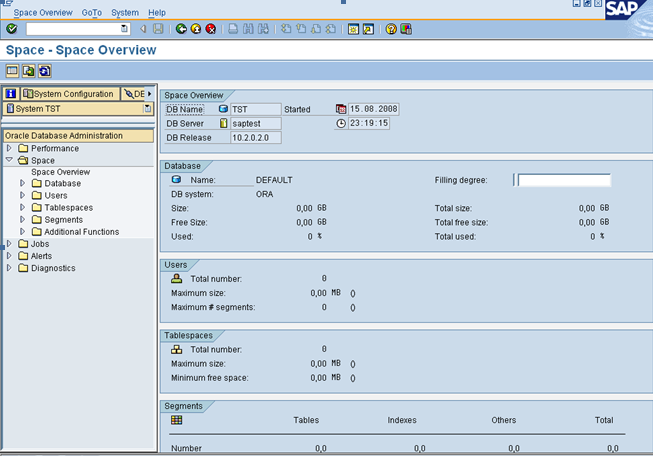Click the DB Release field 10.2.0.2.0
The height and width of the screenshot is (456, 653).
[256, 137]
